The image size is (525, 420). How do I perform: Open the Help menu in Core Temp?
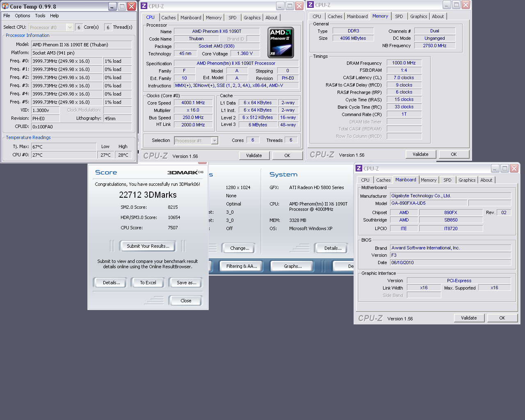(x=55, y=16)
